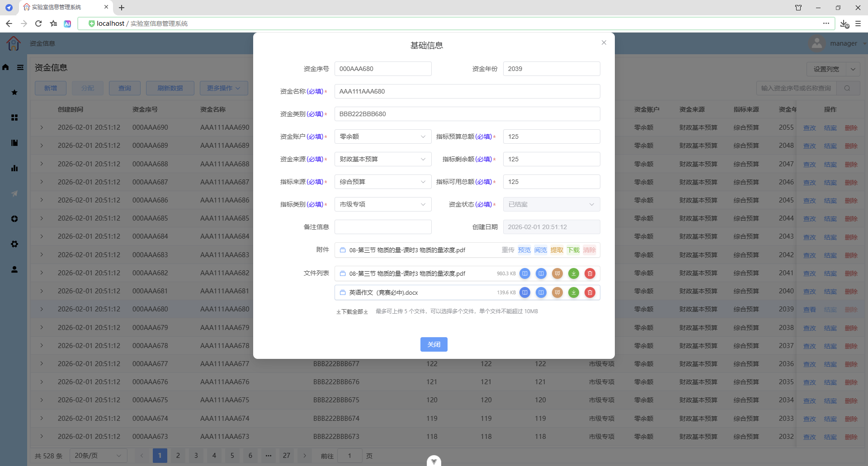Click into the empty 备注信息 field
868x466 pixels.
click(383, 227)
